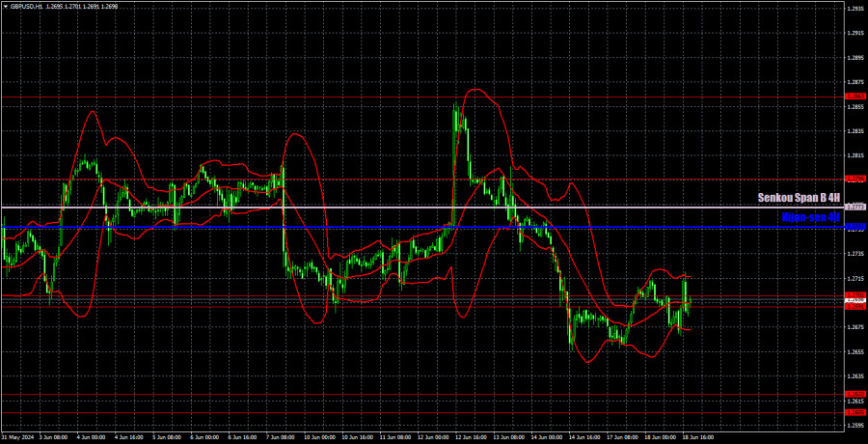Click the 1.2675 price scale value

(x=854, y=327)
